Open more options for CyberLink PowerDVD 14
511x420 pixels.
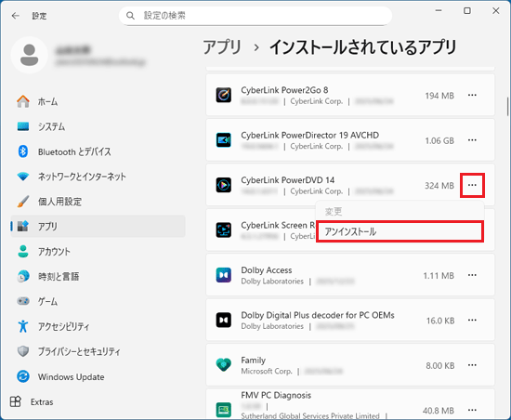point(472,185)
